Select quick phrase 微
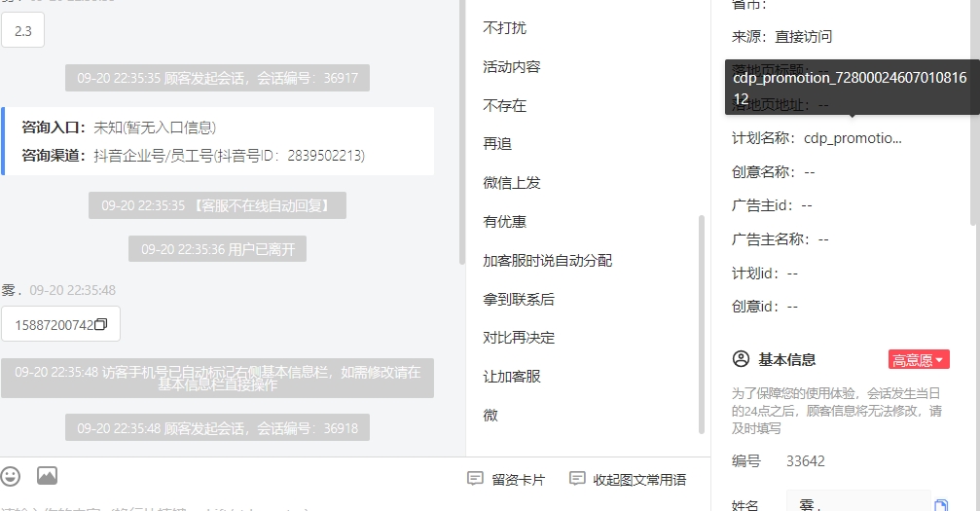The width and height of the screenshot is (980, 511). [x=490, y=416]
